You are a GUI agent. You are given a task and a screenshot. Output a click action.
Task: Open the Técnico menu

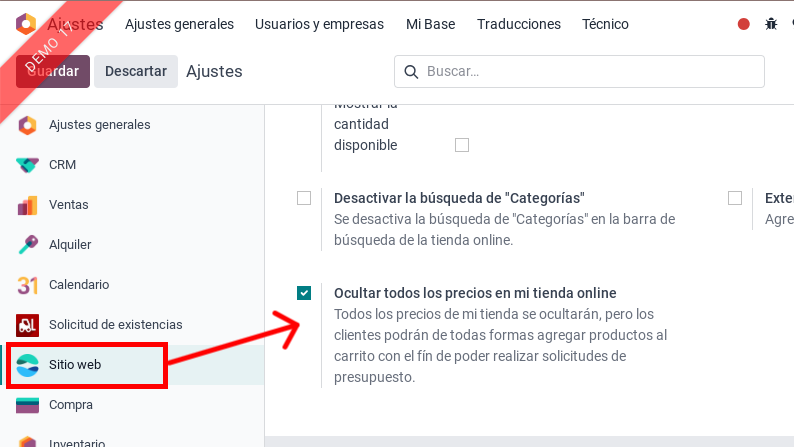coord(605,24)
